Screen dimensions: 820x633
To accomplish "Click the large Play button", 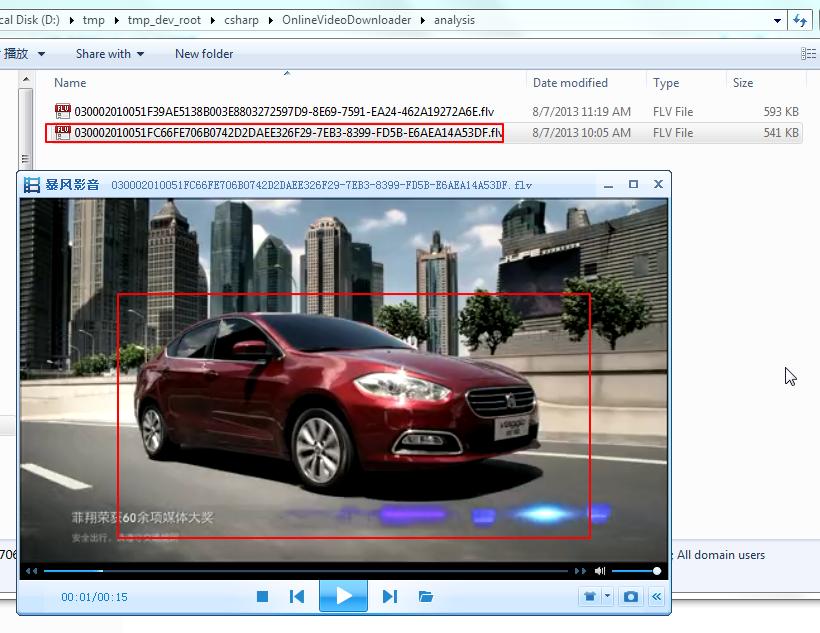I will 344,595.
